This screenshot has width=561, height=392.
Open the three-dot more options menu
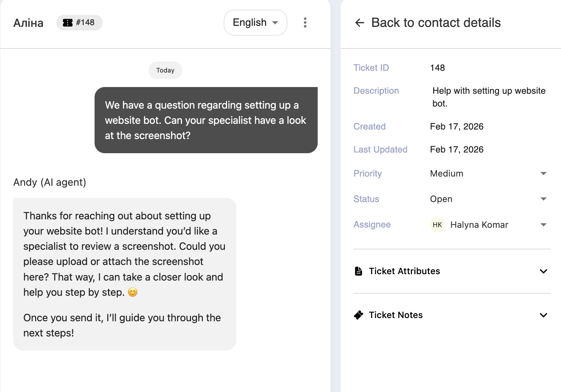(x=305, y=23)
